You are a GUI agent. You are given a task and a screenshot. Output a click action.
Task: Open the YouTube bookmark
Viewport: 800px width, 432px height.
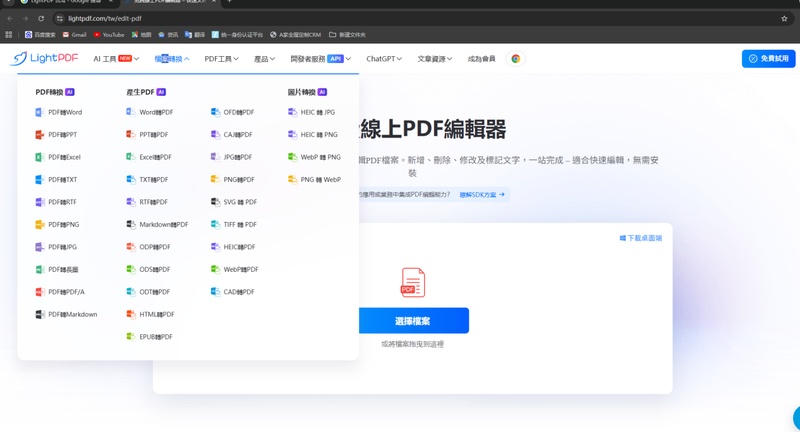(109, 35)
